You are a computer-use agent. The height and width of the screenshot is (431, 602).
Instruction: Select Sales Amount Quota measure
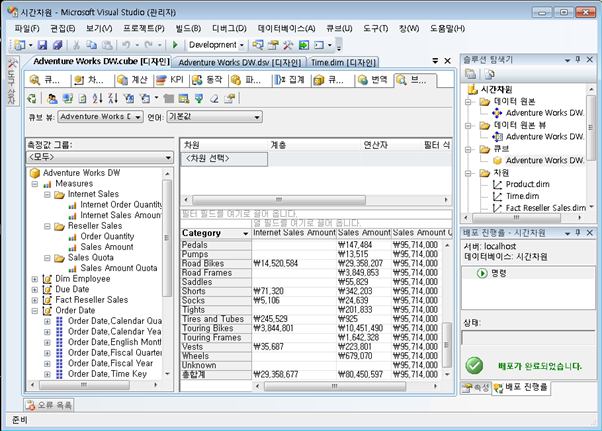pyautogui.click(x=119, y=268)
